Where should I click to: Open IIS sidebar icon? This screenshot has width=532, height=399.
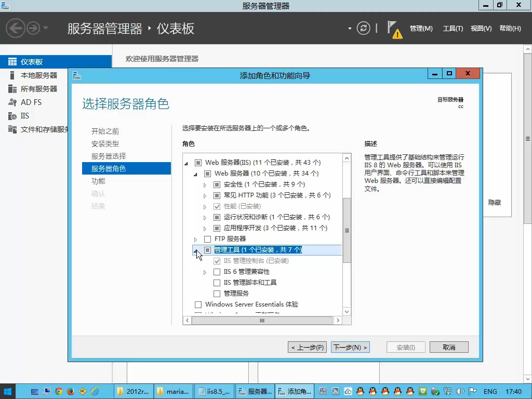(12, 116)
